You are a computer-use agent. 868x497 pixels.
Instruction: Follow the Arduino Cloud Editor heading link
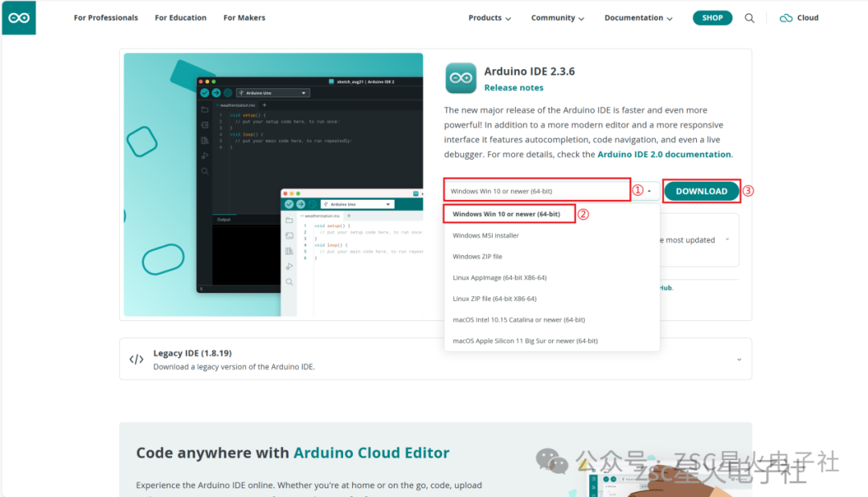tap(371, 453)
